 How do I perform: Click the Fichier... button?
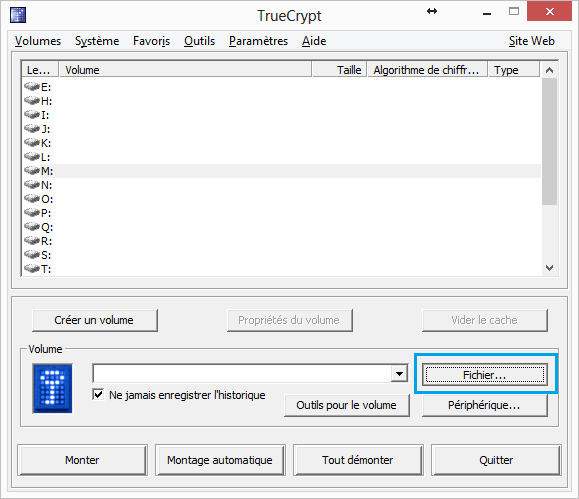coord(484,375)
